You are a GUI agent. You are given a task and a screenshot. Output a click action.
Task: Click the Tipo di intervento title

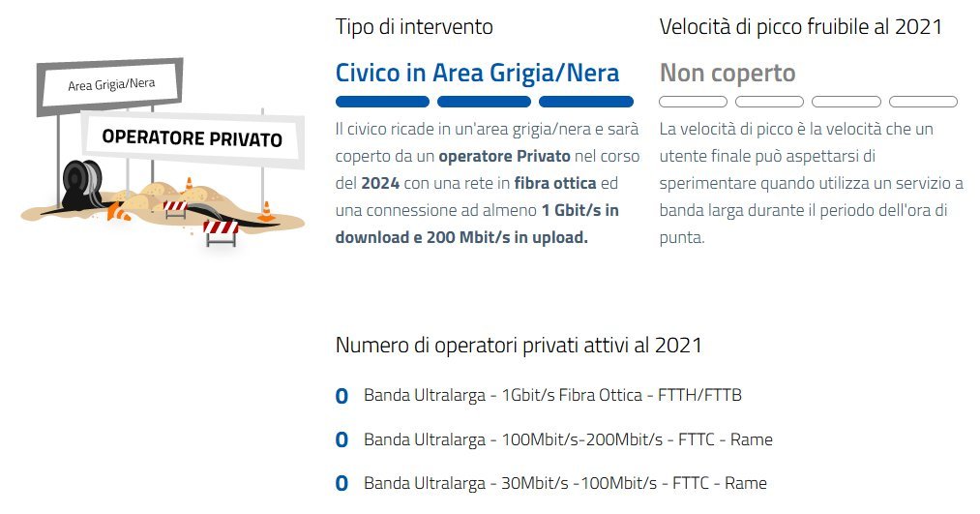414,27
